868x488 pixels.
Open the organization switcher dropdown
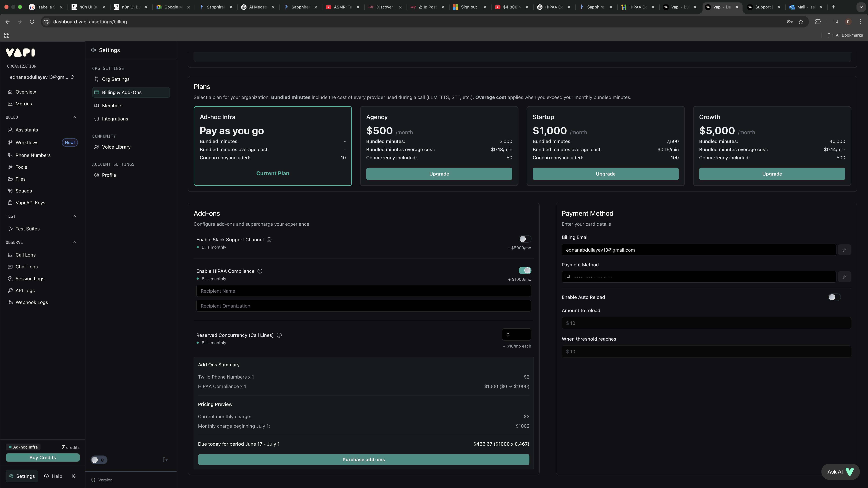coord(41,77)
